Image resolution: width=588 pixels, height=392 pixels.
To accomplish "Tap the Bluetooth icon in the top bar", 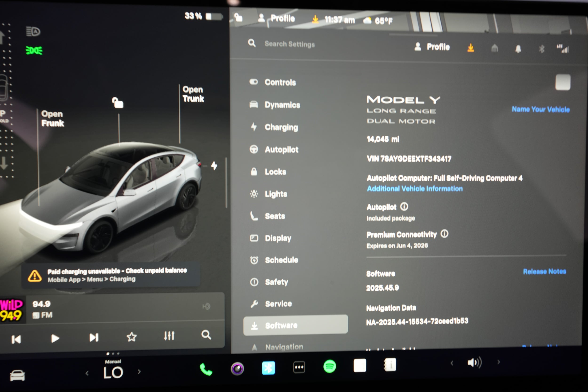I will [x=541, y=48].
